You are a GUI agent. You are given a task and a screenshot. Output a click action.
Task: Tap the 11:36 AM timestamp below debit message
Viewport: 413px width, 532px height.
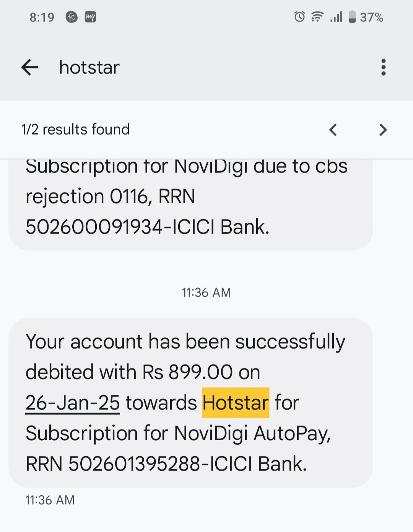[x=50, y=500]
